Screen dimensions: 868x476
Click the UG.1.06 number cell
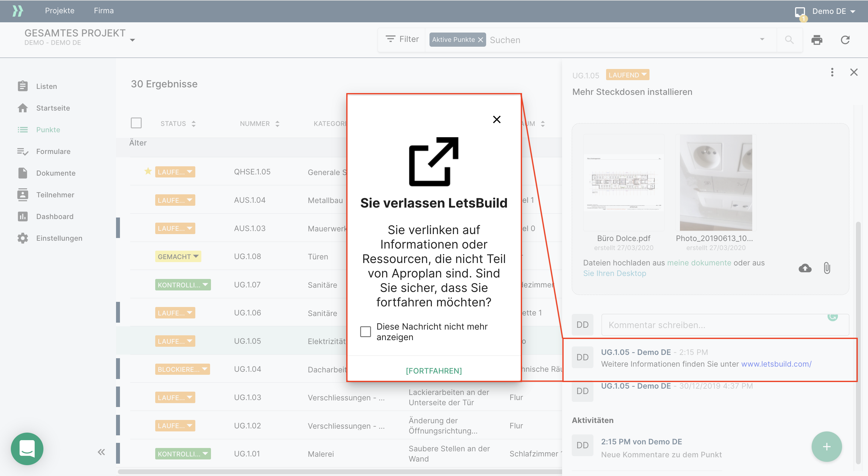(247, 313)
